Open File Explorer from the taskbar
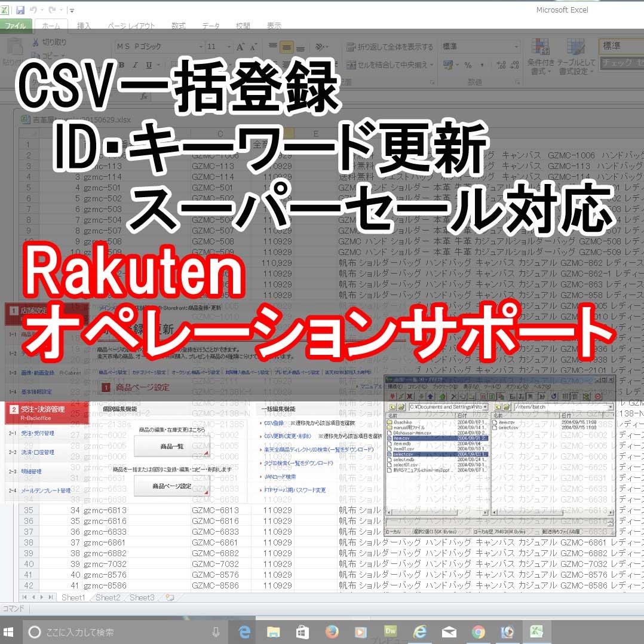 click(x=273, y=632)
